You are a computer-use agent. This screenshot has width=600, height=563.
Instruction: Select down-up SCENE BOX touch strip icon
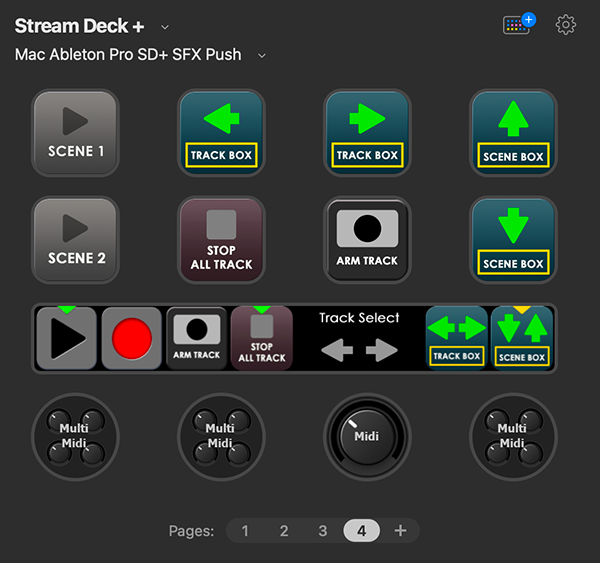pyautogui.click(x=522, y=338)
